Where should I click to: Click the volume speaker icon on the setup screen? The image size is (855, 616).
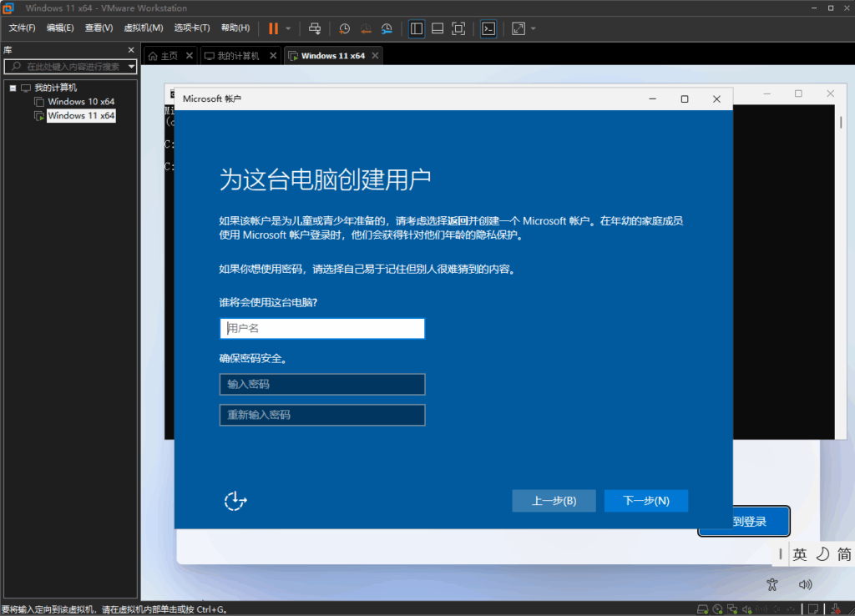(805, 584)
